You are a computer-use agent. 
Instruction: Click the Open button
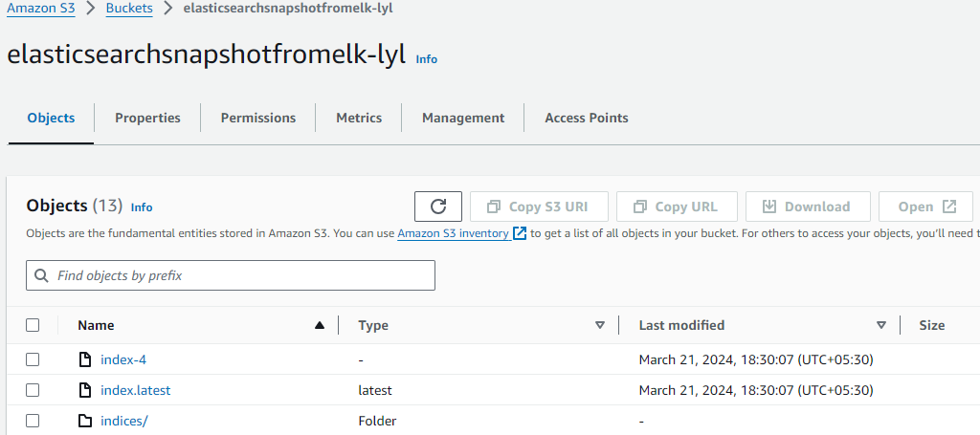tap(925, 207)
